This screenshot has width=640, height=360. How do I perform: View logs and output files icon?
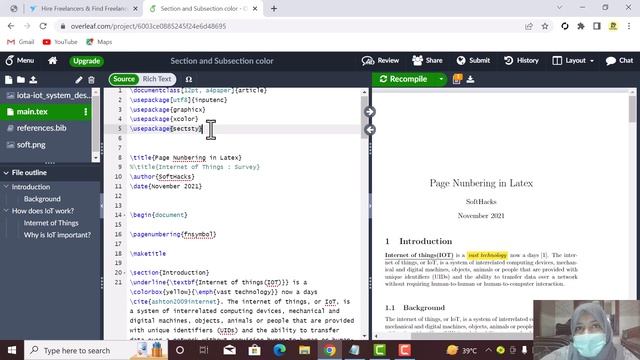(457, 79)
